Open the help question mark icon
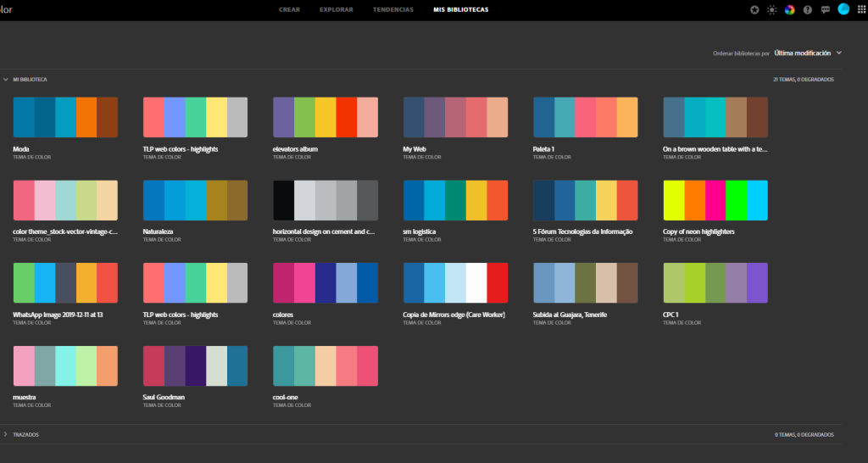 pos(808,9)
